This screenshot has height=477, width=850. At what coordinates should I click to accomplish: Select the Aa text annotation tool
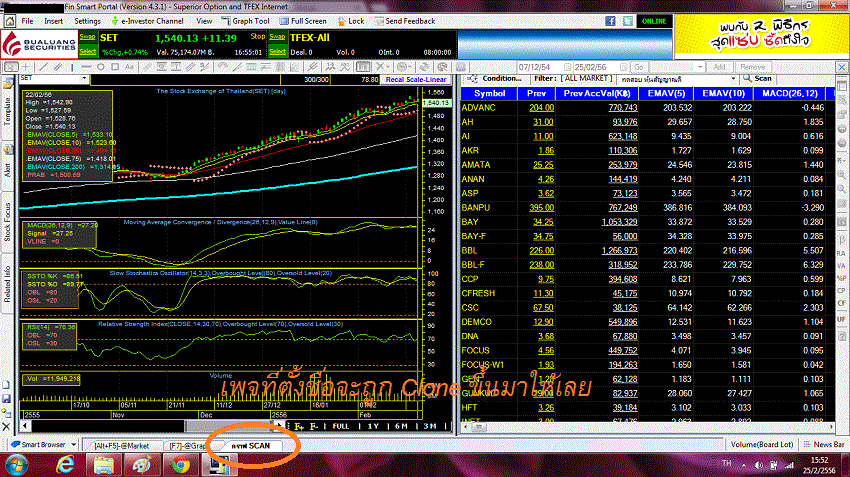click(x=129, y=67)
